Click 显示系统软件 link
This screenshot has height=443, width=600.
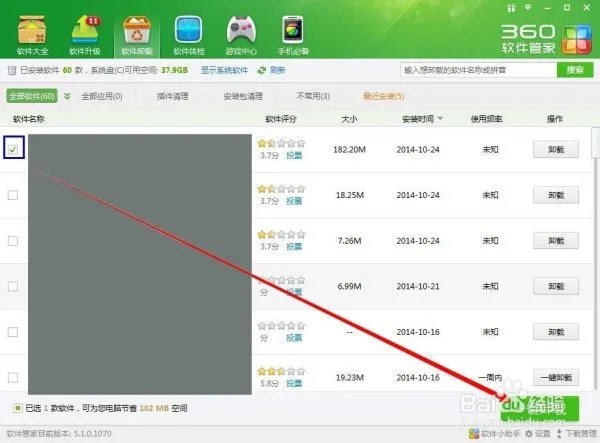(224, 70)
